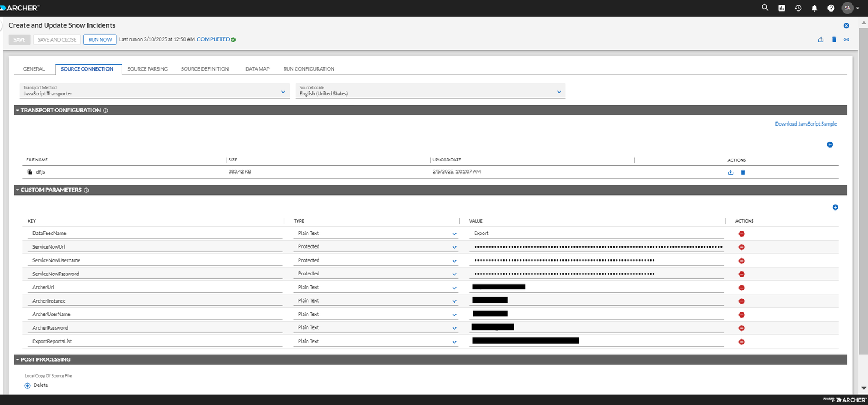Image resolution: width=868 pixels, height=405 pixels.
Task: Collapse the Custom Parameters section
Action: [x=17, y=190]
